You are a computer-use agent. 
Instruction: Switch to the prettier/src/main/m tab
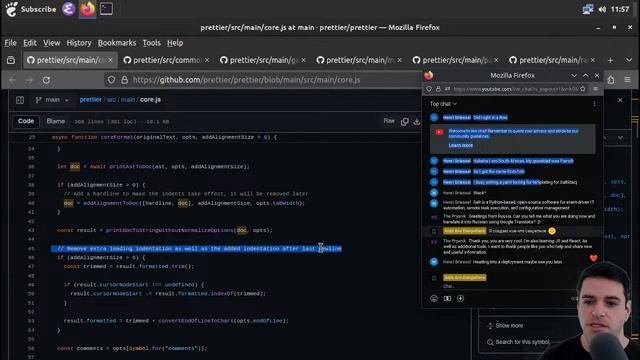coord(360,60)
